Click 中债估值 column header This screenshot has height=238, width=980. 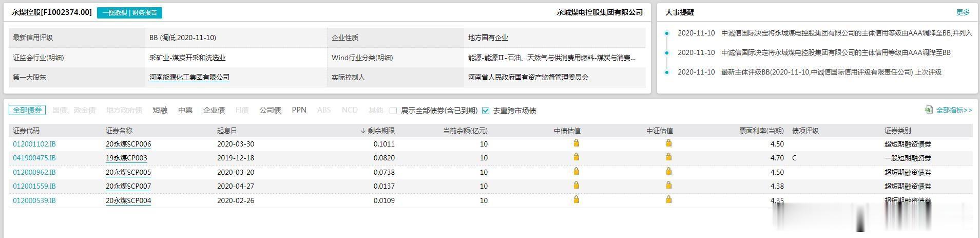567,131
